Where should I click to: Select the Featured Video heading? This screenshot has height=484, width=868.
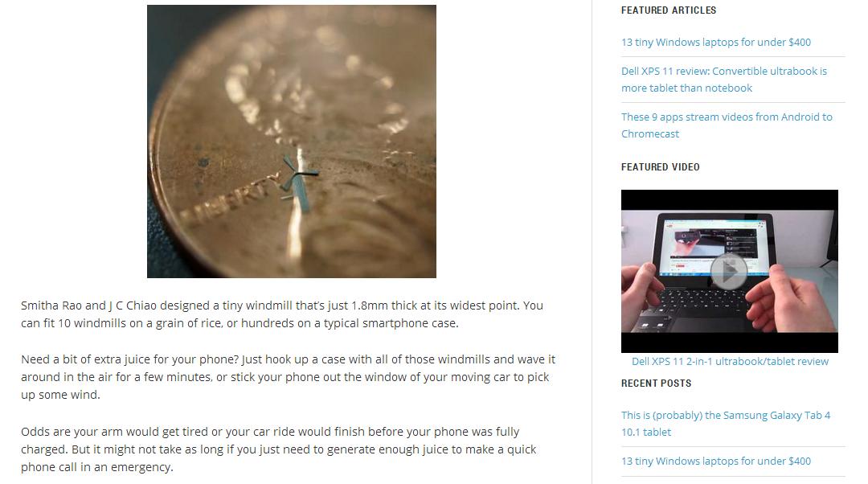click(660, 166)
